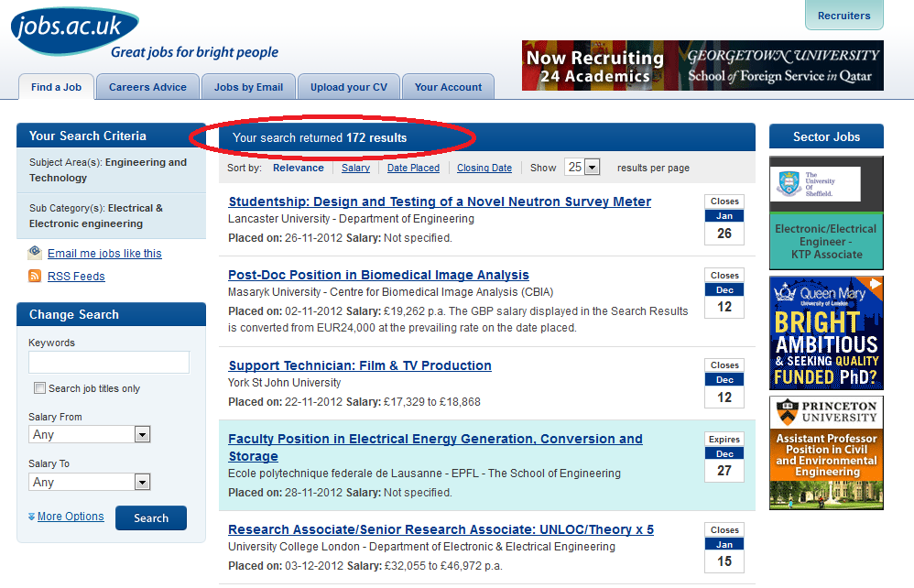Viewport: 914px width, 588px height.
Task: Sort results by Closing Date
Action: [484, 168]
